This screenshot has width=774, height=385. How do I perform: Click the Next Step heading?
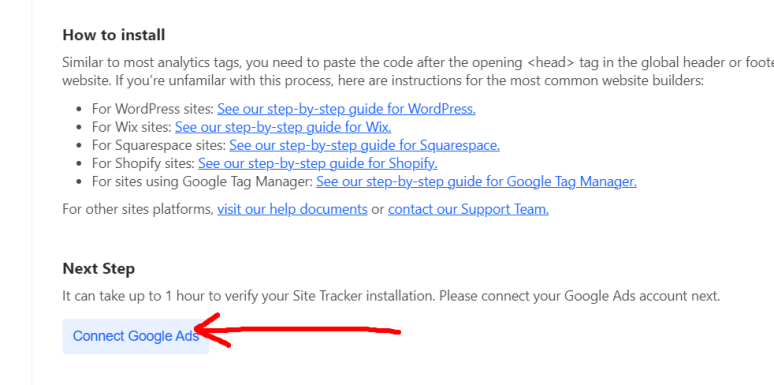(x=99, y=269)
